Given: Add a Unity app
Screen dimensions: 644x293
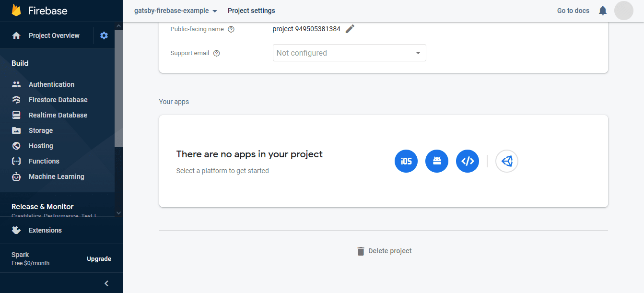Looking at the screenshot, I should [x=507, y=161].
